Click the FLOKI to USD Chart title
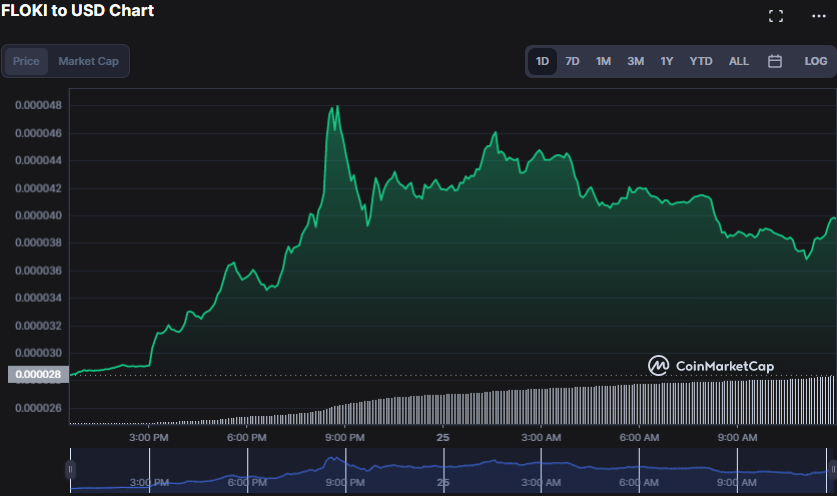This screenshot has height=496, width=837. pos(77,11)
